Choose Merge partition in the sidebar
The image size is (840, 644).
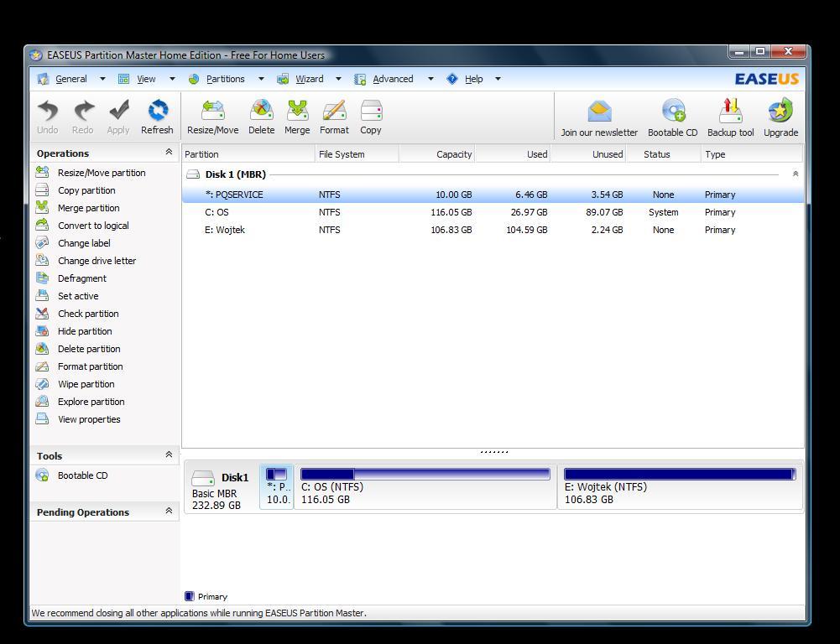(78, 208)
